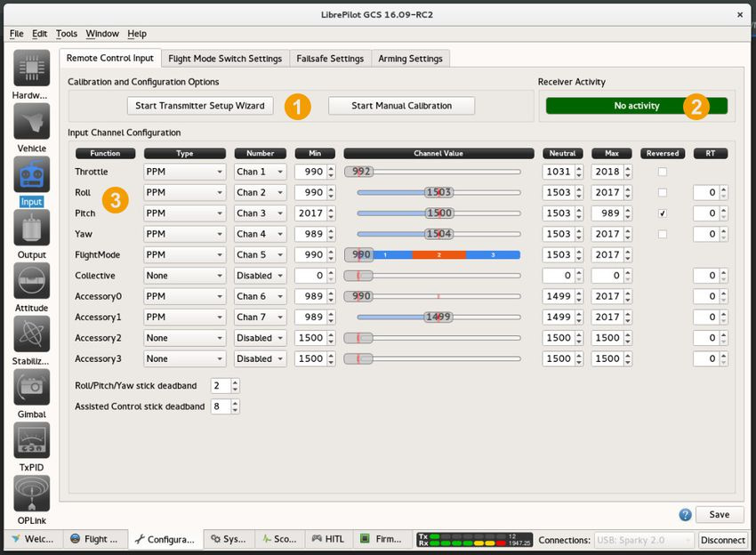Screen dimensions: 756x555
Task: Switch to the Flight data workspace tab
Action: pos(94,539)
